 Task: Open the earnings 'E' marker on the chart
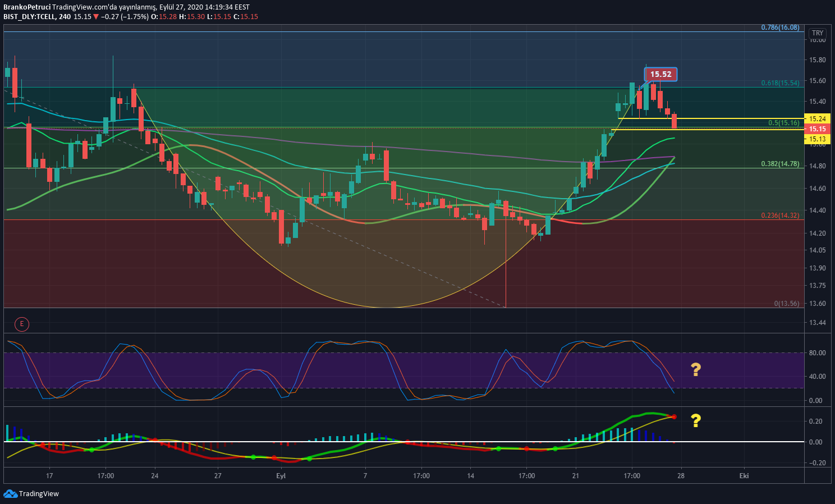[x=22, y=323]
